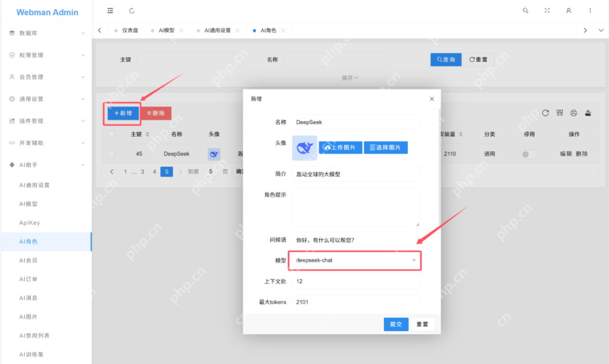The height and width of the screenshot is (364, 609).
Task: Open the user profile icon in header
Action: (x=568, y=11)
